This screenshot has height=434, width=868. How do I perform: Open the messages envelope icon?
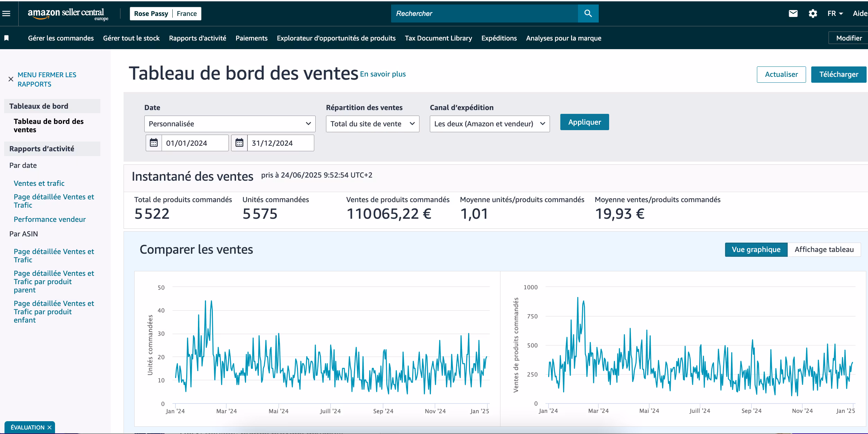(793, 13)
